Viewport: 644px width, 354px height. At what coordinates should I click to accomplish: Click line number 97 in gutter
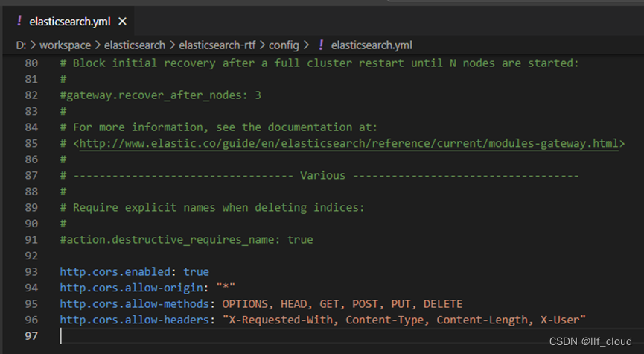pos(31,336)
